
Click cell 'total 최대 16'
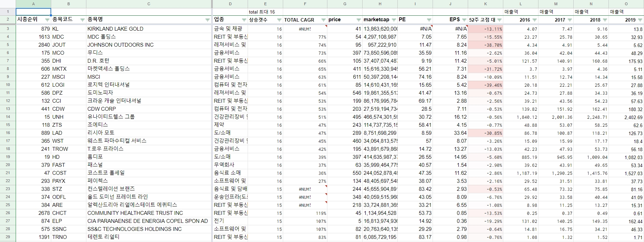coord(265,12)
